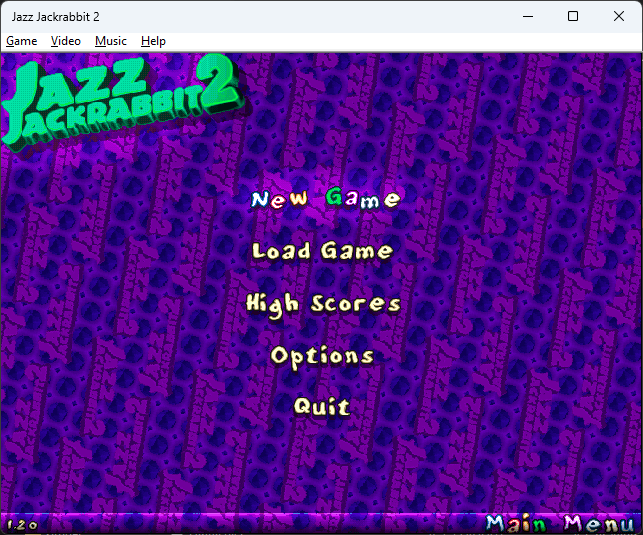The width and height of the screenshot is (643, 535).
Task: Open the Music menu
Action: (x=111, y=41)
